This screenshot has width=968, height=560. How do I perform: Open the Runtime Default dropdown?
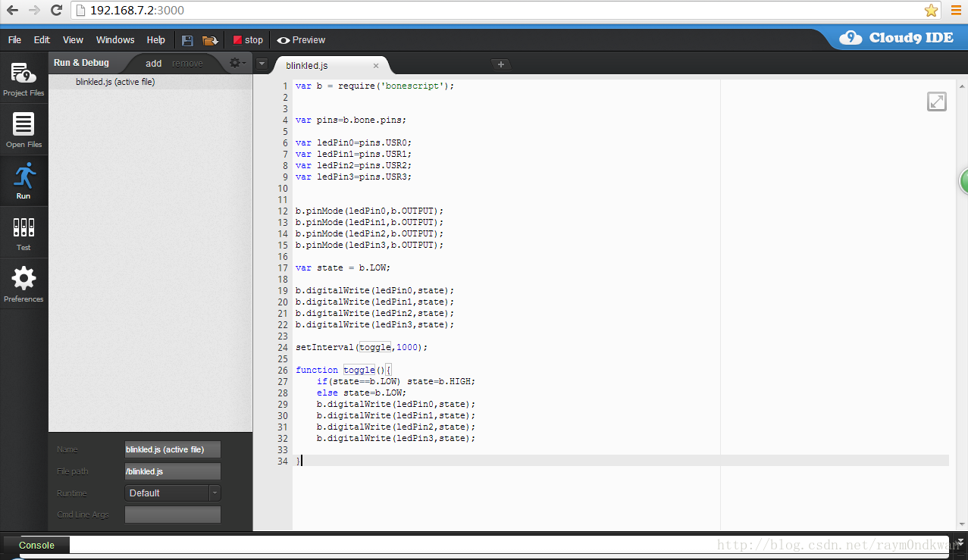click(x=173, y=493)
